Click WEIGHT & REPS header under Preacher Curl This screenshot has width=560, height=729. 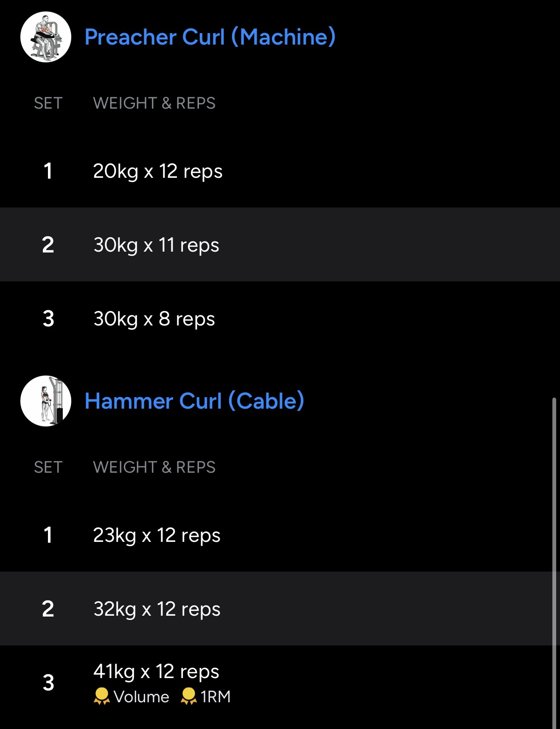coord(154,103)
